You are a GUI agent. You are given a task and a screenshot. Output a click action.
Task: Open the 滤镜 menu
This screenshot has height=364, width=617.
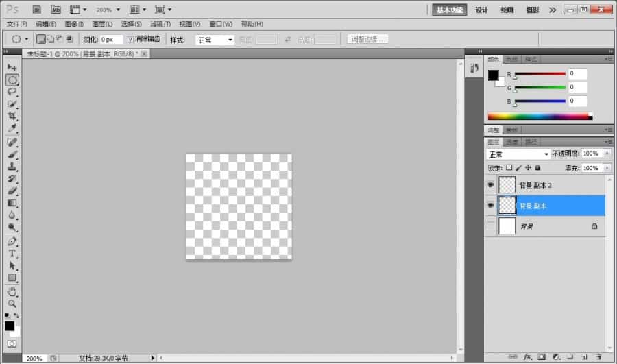(160, 24)
